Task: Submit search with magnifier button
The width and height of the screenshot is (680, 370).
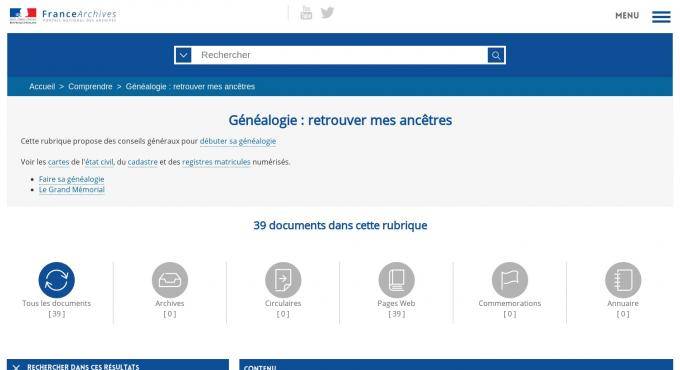Action: [496, 55]
